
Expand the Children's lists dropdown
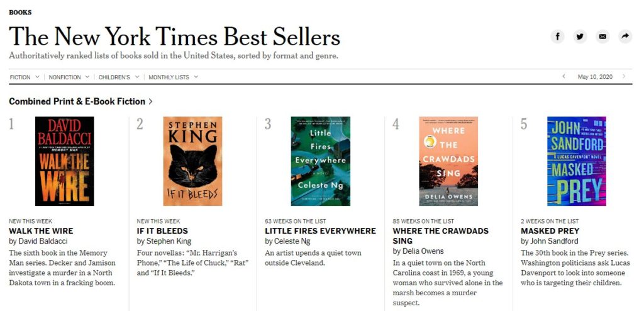tap(118, 77)
